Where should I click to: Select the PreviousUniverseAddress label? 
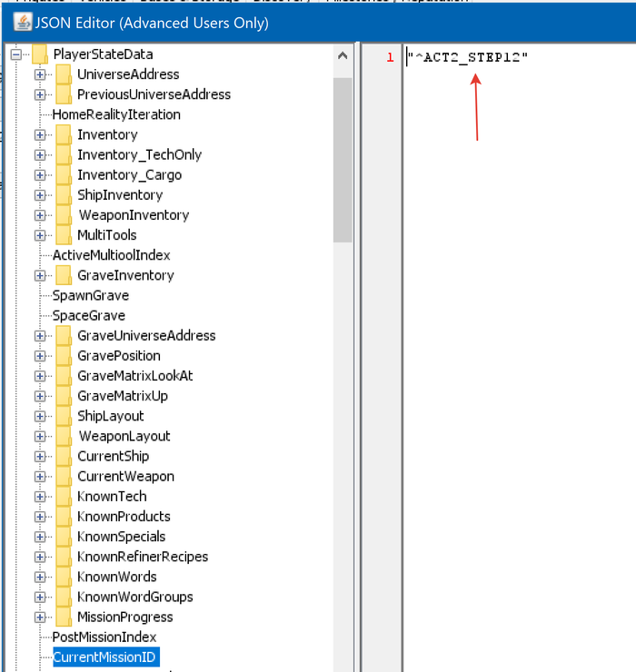tap(154, 94)
